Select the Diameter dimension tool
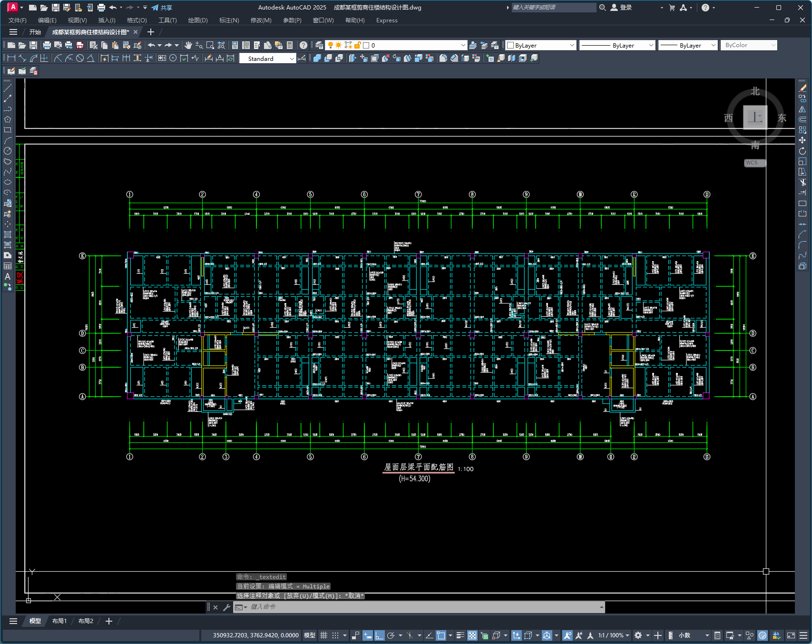This screenshot has width=812, height=644. pos(80,58)
